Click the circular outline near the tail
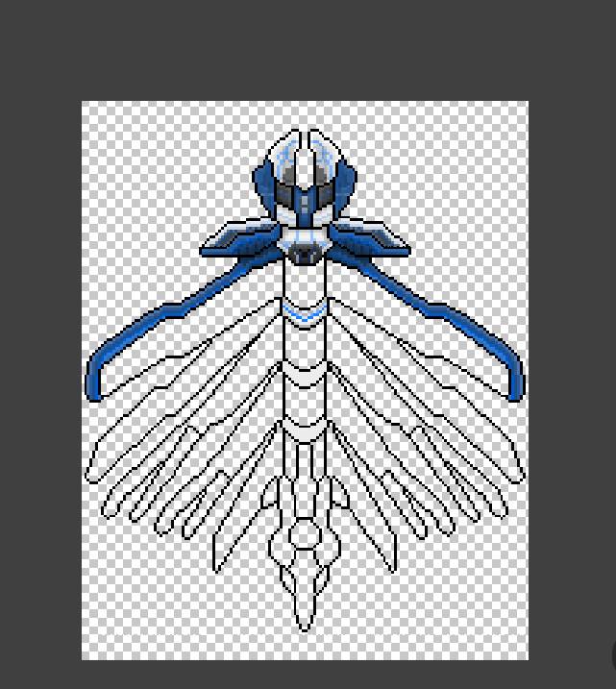Viewport: 616px width, 689px height. [305, 534]
